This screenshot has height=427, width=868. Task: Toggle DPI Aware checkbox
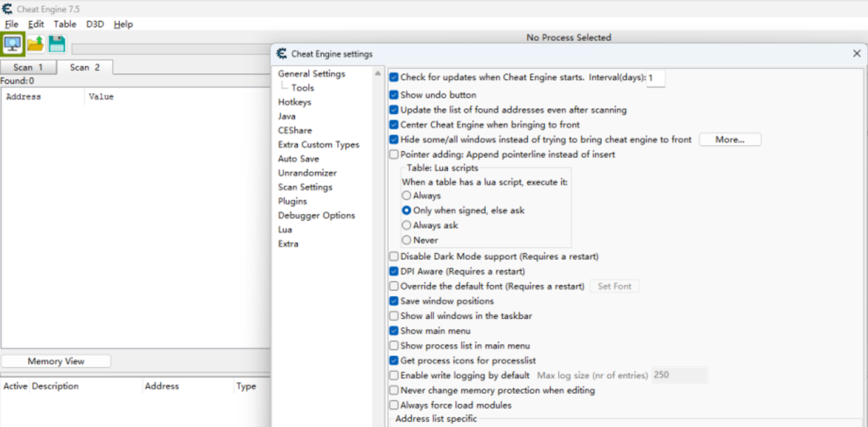[x=394, y=271]
